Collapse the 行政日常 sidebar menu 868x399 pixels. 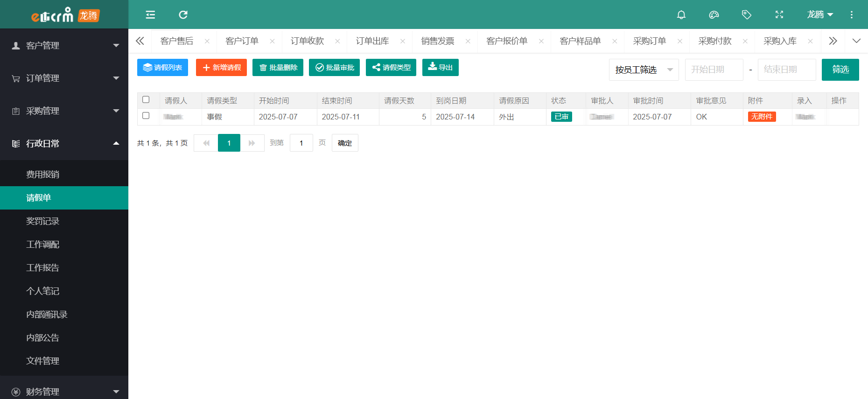tap(64, 143)
